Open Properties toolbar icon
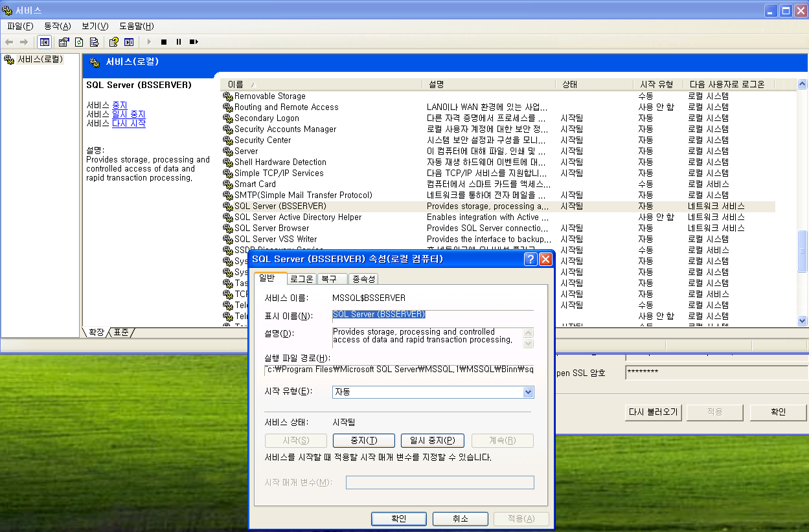The image size is (809, 532). coord(63,42)
